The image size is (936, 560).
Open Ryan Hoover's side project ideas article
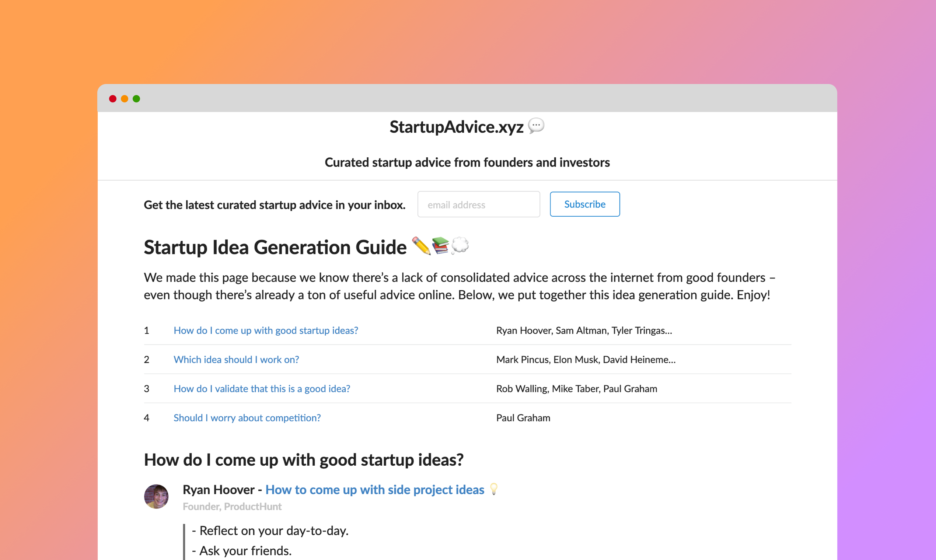point(374,489)
